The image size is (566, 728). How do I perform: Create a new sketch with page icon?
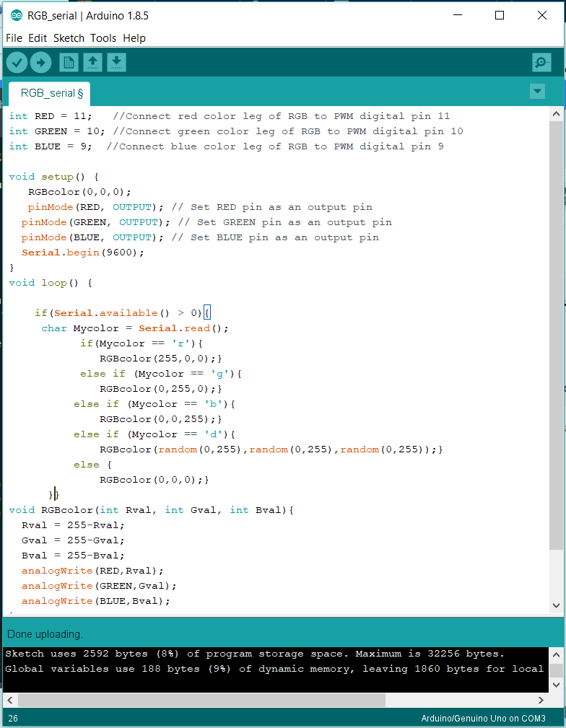click(69, 62)
